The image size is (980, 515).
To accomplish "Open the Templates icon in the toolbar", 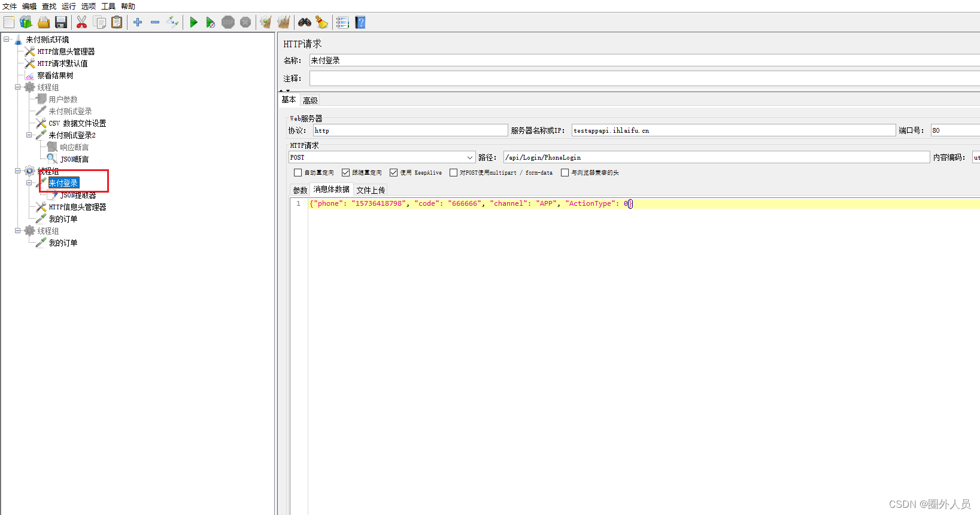I will pos(26,22).
